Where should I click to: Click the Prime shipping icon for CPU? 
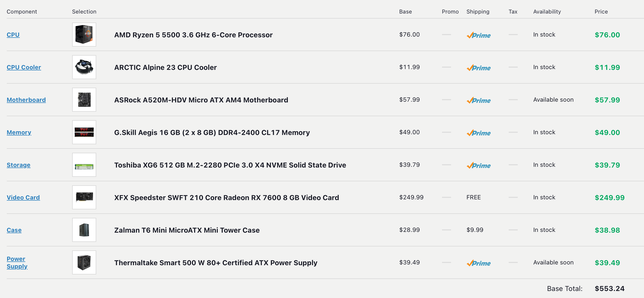pos(478,35)
